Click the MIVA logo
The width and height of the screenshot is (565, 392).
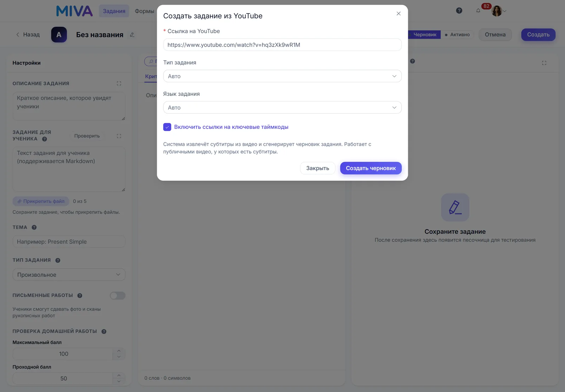75,11
